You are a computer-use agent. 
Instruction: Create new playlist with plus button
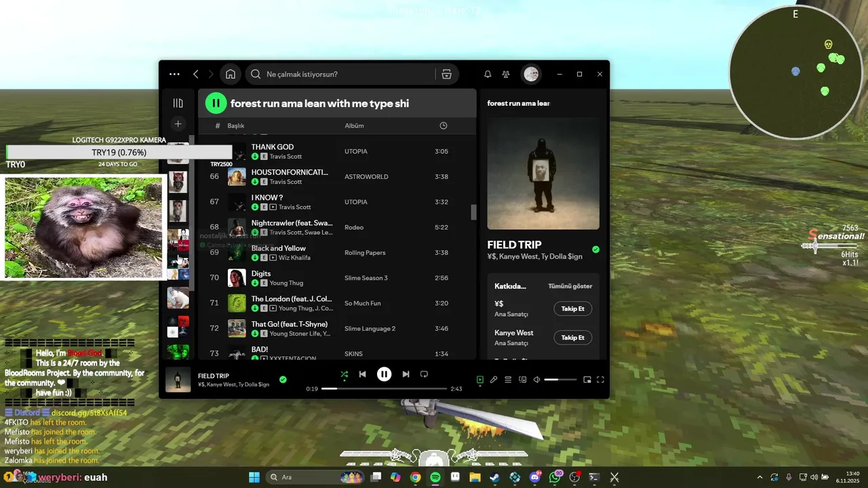click(178, 124)
